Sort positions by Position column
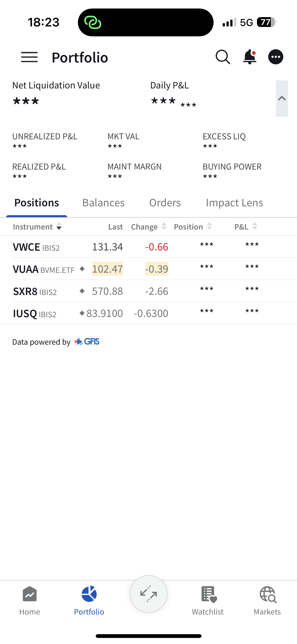This screenshot has height=644, width=297. [193, 227]
